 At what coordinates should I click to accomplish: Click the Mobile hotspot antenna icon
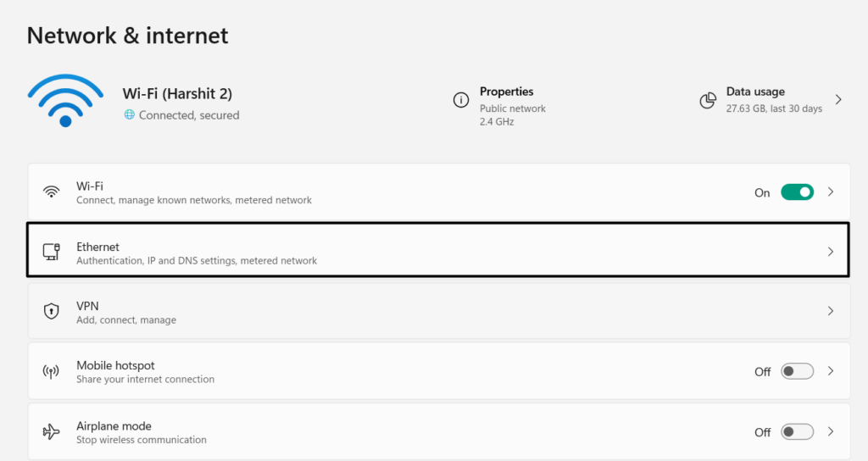coord(52,371)
